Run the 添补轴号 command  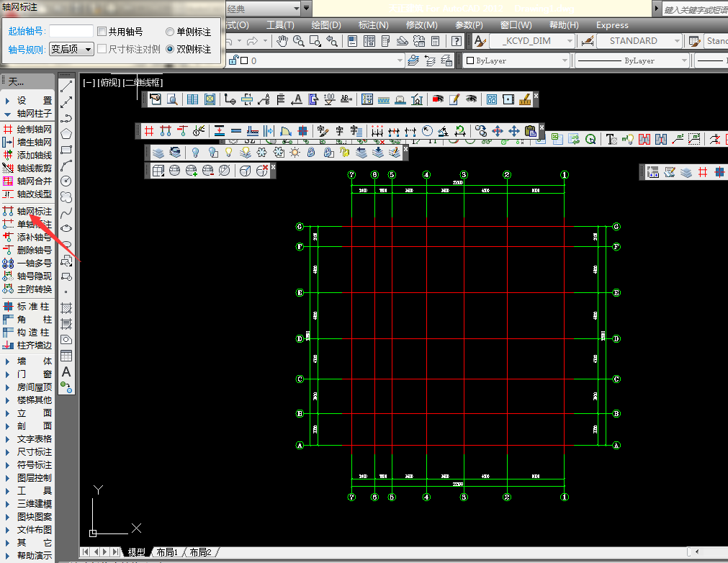coord(27,237)
